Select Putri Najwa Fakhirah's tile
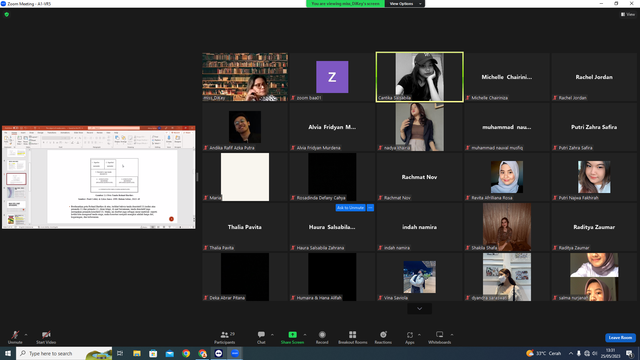Image resolution: width=640 pixels, height=360 pixels. point(594,177)
